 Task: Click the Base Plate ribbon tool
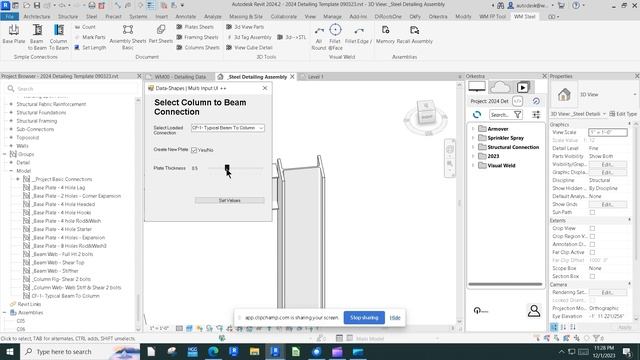[x=13, y=34]
